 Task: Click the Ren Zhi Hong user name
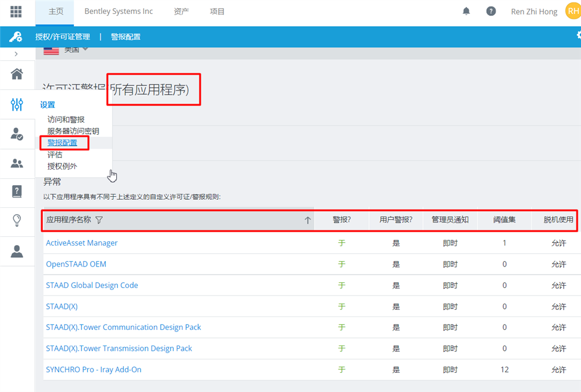coord(534,12)
